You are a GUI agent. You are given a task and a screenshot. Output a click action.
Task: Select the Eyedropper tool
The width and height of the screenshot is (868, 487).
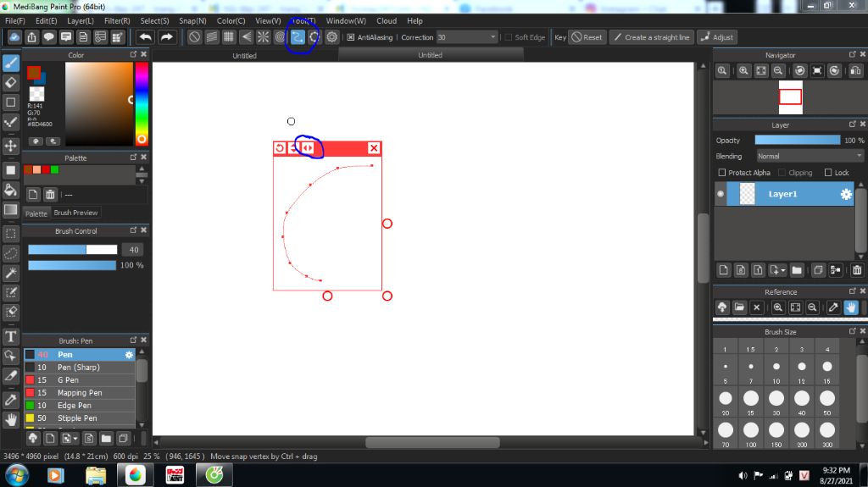point(10,400)
